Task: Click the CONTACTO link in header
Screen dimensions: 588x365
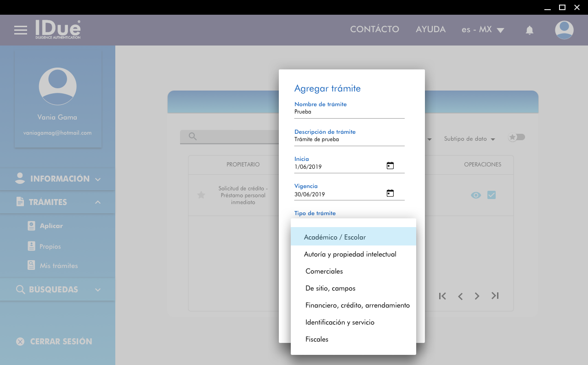Action: [374, 29]
